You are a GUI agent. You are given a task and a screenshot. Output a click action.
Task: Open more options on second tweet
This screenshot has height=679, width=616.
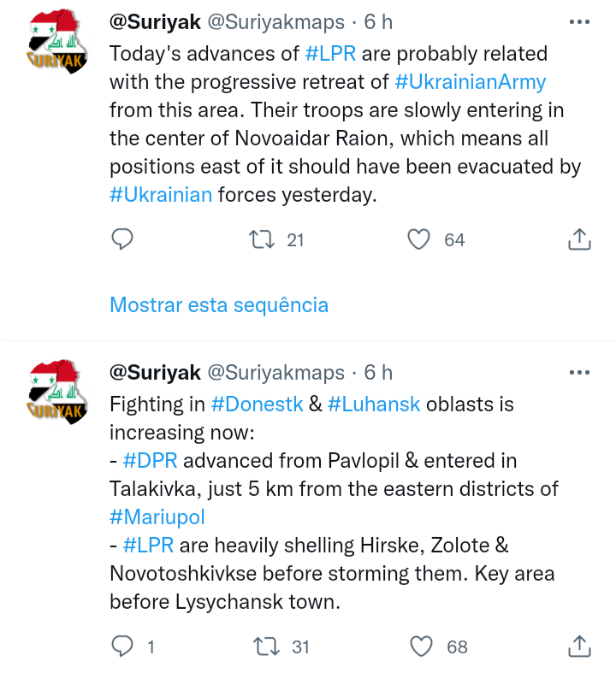(x=579, y=372)
